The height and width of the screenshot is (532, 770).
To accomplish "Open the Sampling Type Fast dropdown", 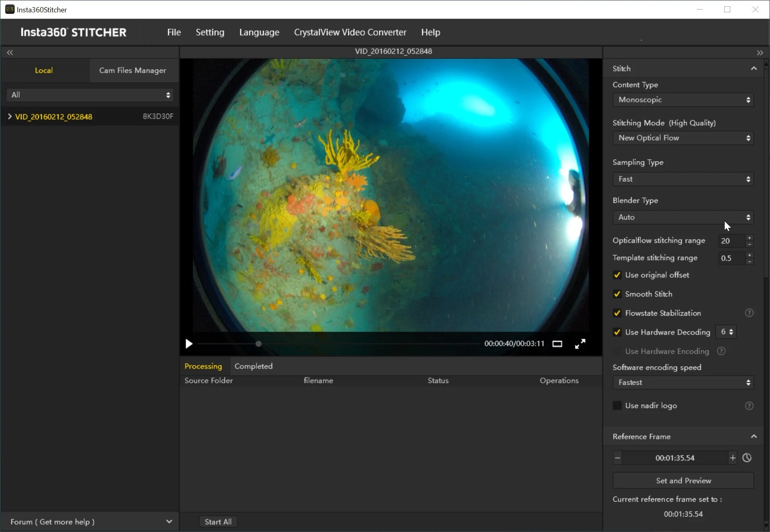I will 683,179.
